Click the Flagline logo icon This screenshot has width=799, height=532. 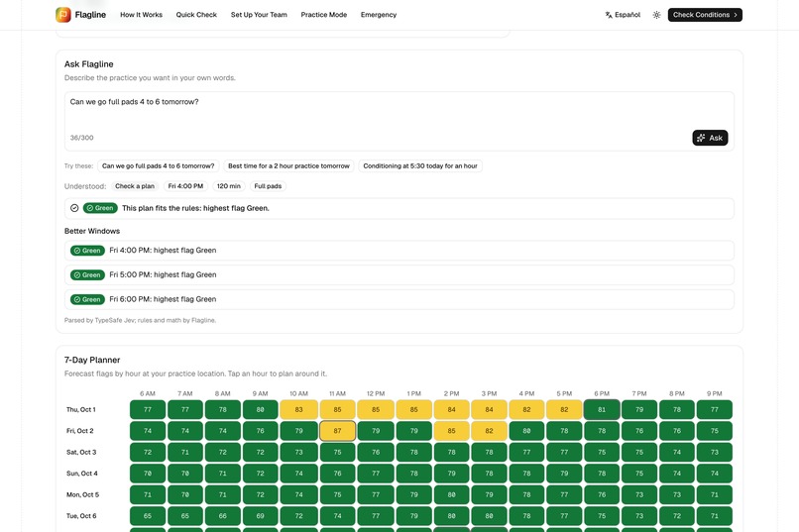[x=63, y=15]
